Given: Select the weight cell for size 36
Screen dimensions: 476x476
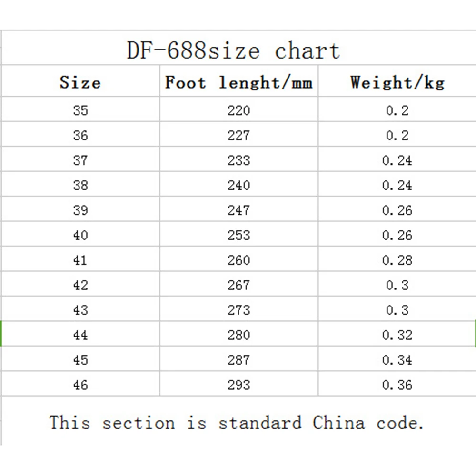Looking at the screenshot, I should click(x=397, y=136).
